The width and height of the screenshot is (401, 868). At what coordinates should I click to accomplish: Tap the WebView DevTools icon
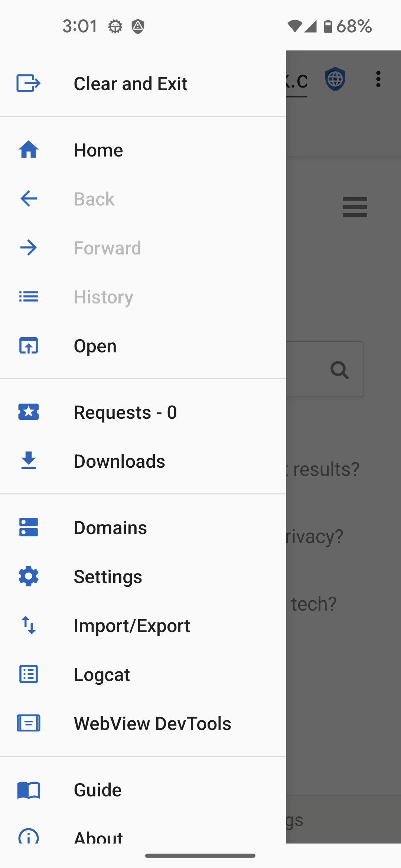coord(29,723)
